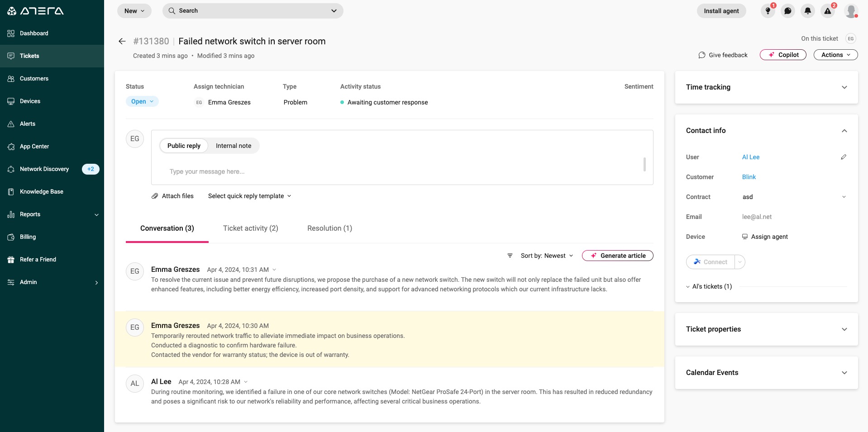868x432 pixels.
Task: Click the Problem ticket type value
Action: point(296,102)
